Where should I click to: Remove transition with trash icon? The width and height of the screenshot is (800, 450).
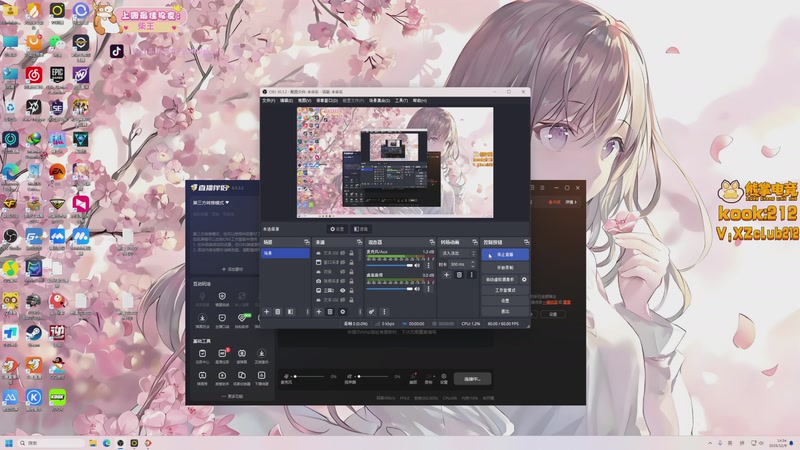459,275
